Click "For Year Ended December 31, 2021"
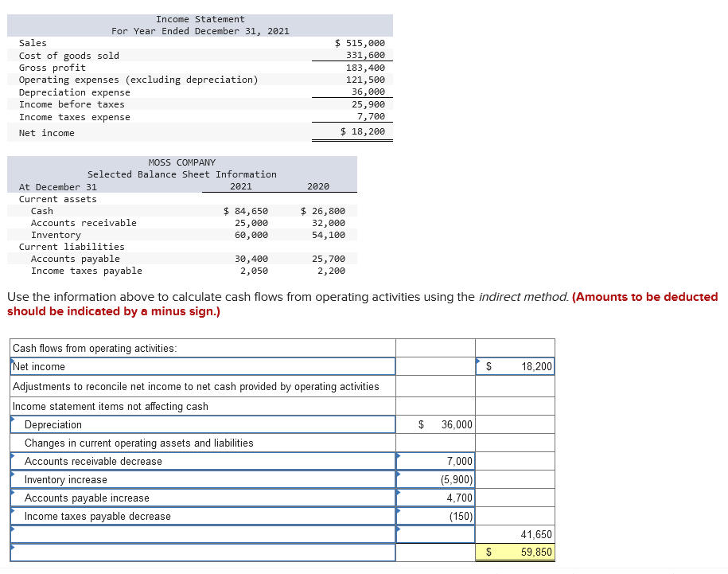Image resolution: width=728 pixels, height=574 pixels. coord(200,31)
